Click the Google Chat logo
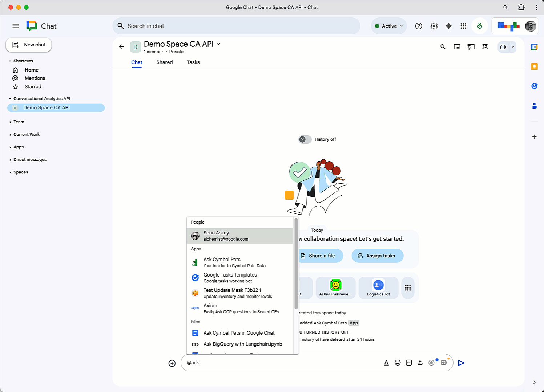Screen dimensions: 544x392 [x=32, y=26]
